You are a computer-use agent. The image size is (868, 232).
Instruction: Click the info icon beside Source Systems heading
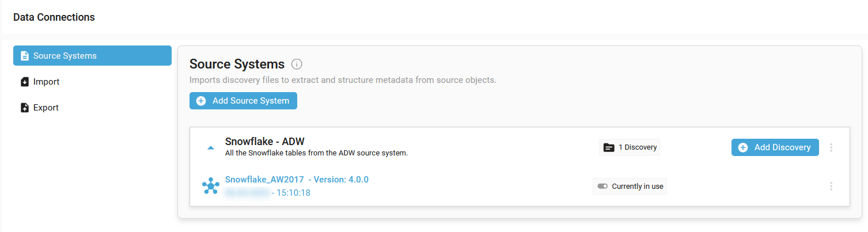click(297, 64)
